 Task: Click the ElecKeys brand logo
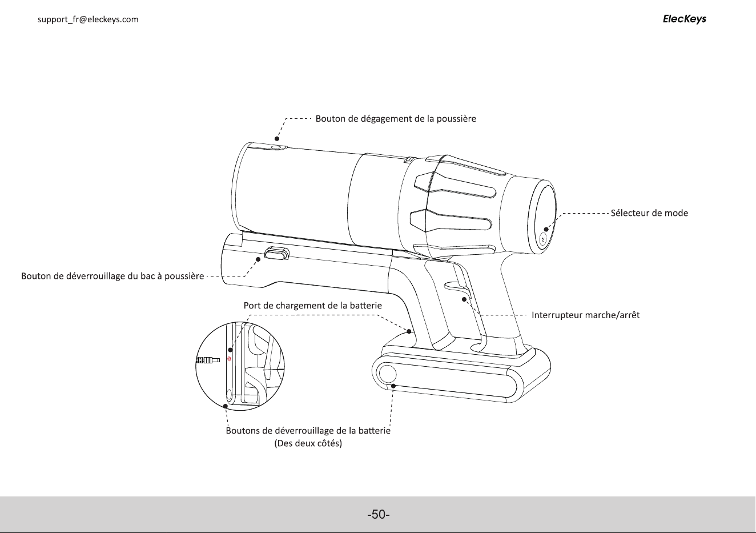[x=684, y=19]
